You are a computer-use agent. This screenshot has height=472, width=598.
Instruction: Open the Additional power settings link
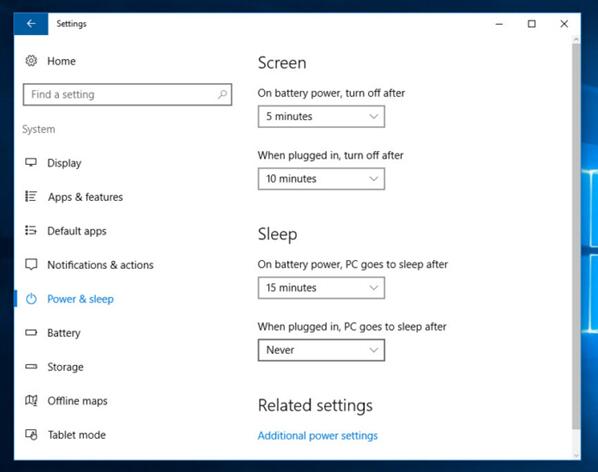point(317,435)
